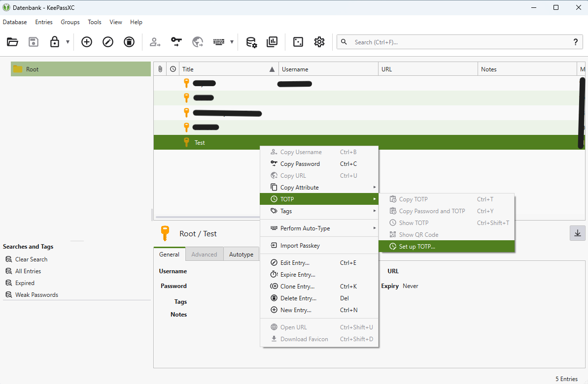Viewport: 588px width, 384px height.
Task: Open Database Settings toolbar icon
Action: (251, 42)
